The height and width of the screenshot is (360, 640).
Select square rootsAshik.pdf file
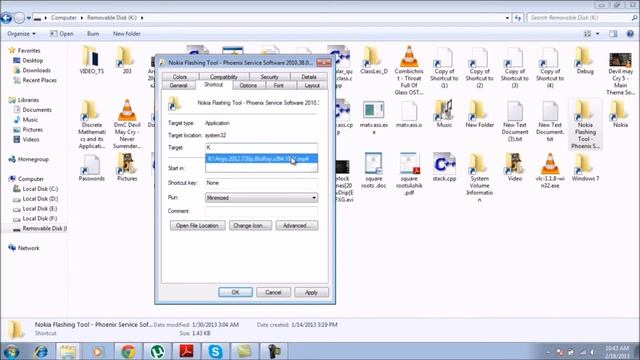pos(409,174)
